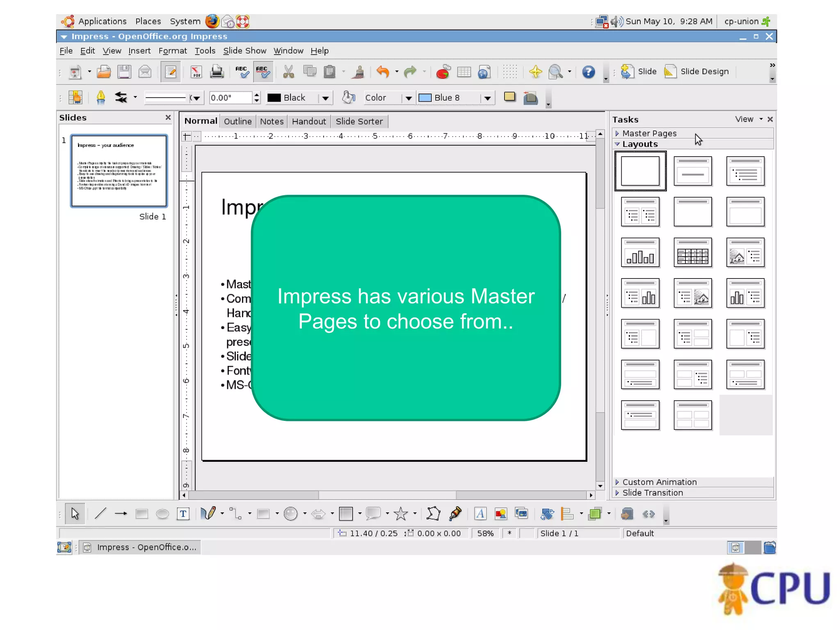Screen dimensions: 840x630
Task: Switch to the Outline tab
Action: pos(238,121)
